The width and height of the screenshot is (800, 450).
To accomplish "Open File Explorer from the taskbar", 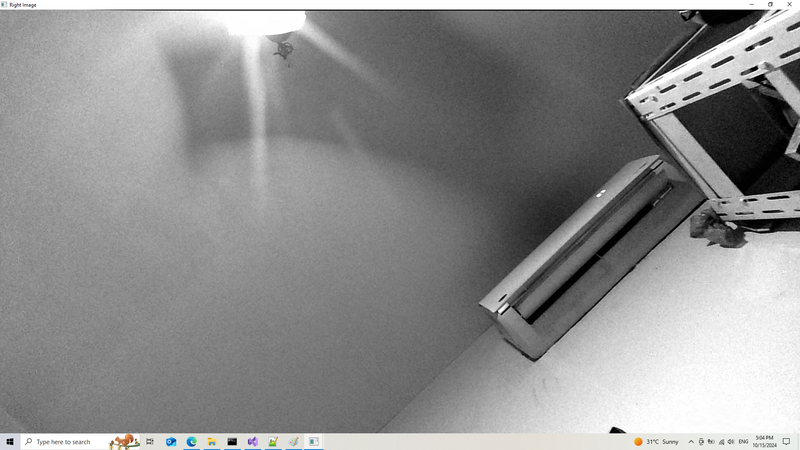I will pos(212,441).
